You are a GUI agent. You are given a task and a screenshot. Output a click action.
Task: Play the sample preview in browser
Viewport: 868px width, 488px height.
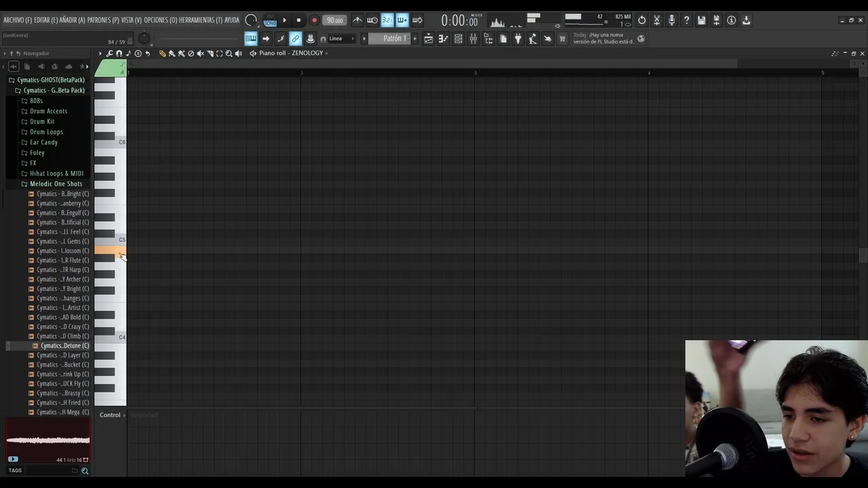13,460
